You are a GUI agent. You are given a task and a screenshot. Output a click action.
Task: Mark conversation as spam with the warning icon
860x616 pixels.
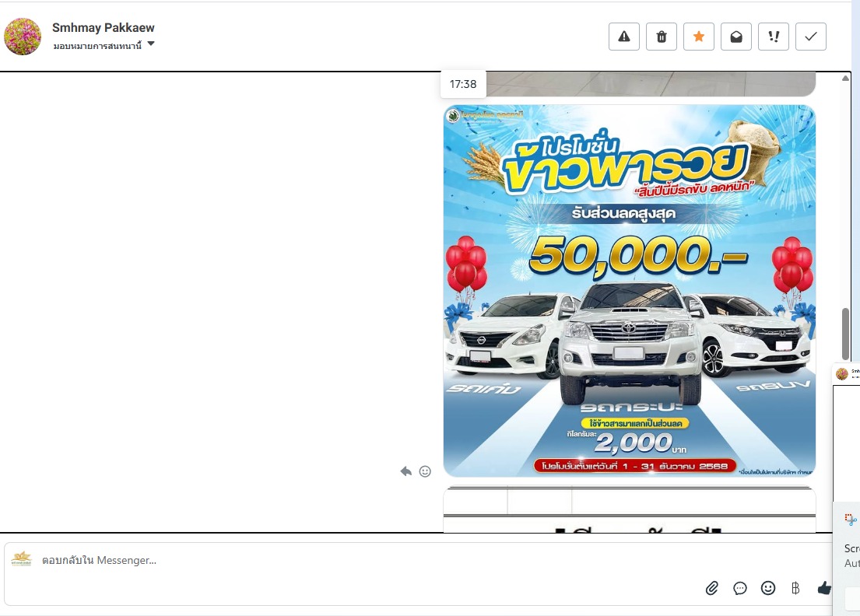623,37
